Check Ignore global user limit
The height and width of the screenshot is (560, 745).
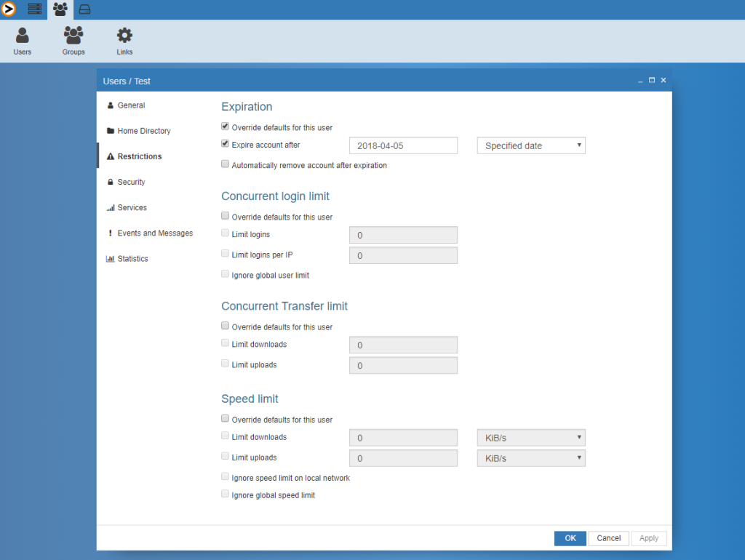click(225, 273)
